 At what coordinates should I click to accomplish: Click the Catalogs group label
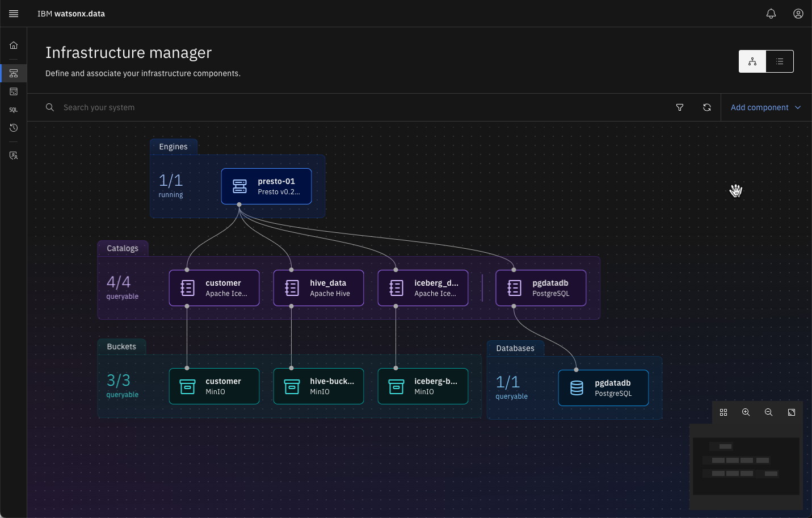click(123, 248)
